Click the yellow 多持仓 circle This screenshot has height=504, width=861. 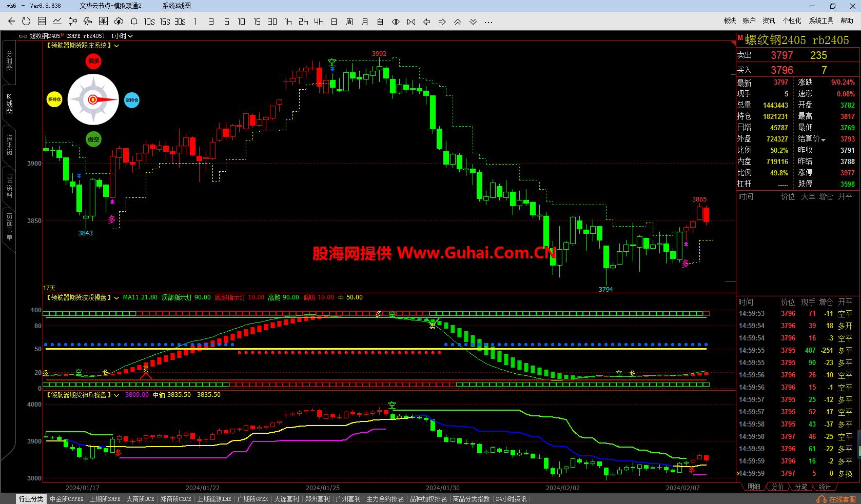[x=54, y=99]
